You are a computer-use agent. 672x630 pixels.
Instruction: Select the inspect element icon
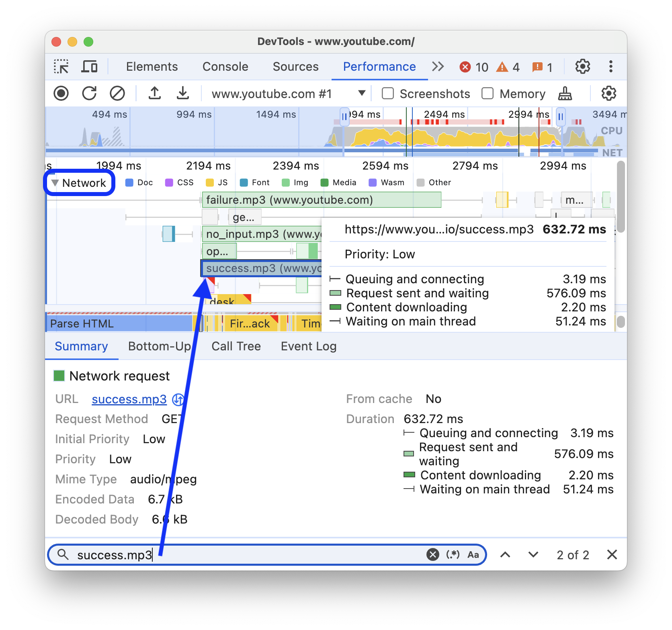[x=61, y=67]
